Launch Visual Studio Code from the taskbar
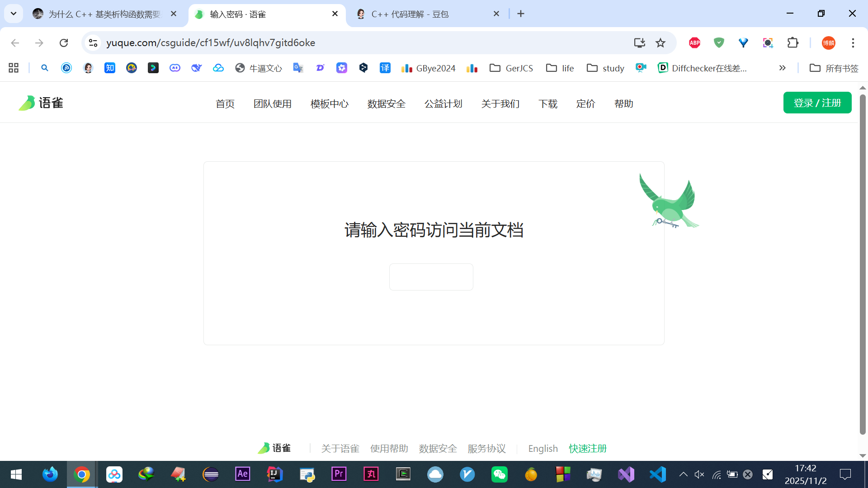Screen dimensions: 868x488 (657, 474)
